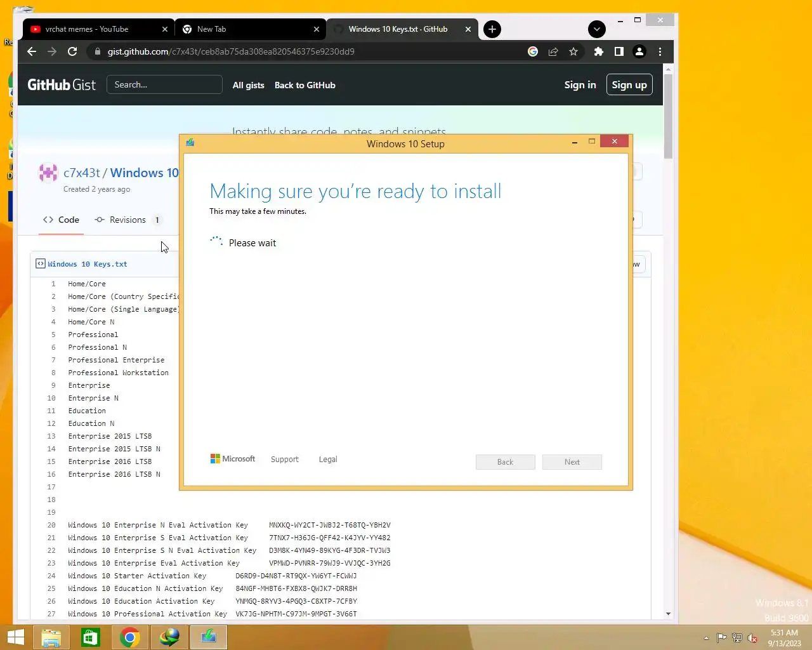This screenshot has height=650, width=812.
Task: Bookmark this page with star icon
Action: click(573, 51)
